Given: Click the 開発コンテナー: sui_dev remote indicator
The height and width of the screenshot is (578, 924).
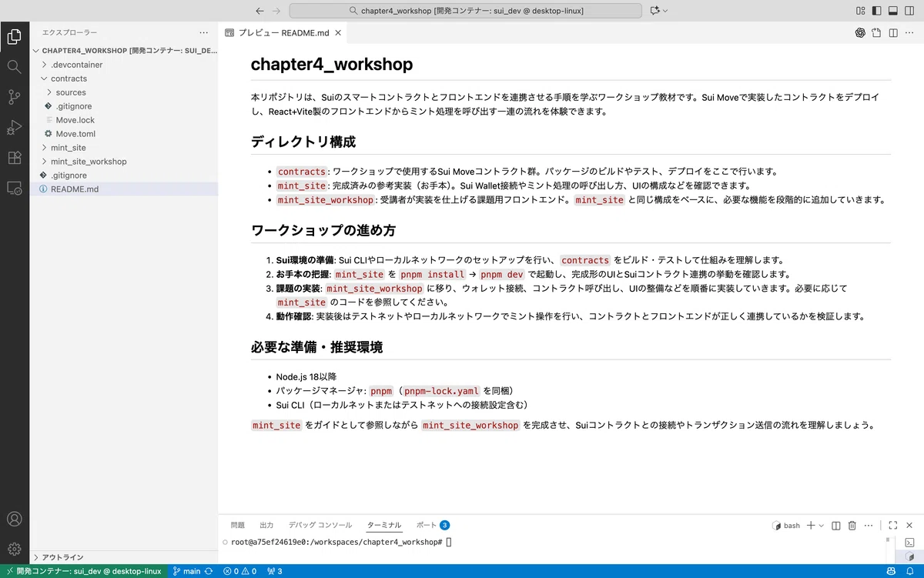Looking at the screenshot, I should pos(83,571).
